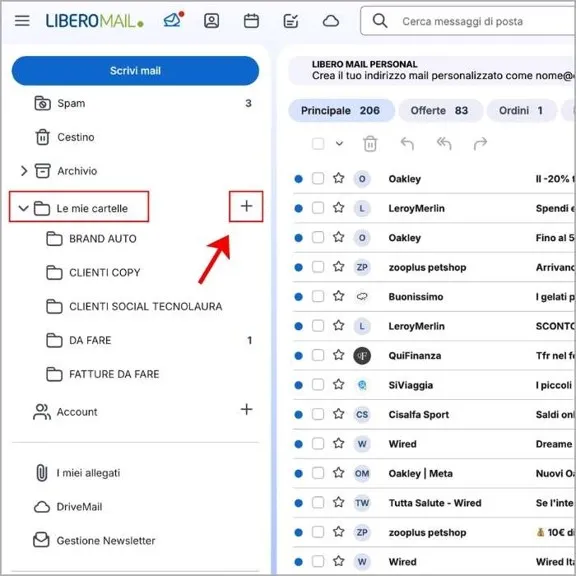This screenshot has width=576, height=576.
Task: Open the SiViaggia email
Action: pos(434,385)
